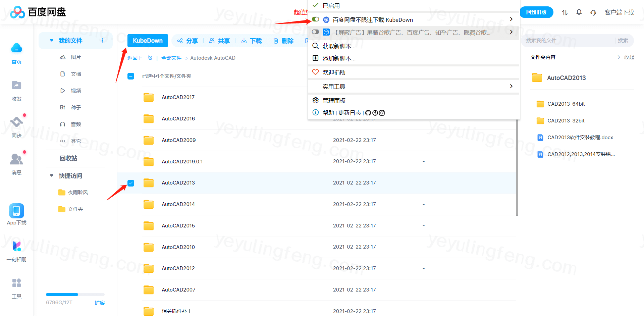This screenshot has width=644, height=316.
Task: Click the 分享 toolbar button
Action: (187, 41)
